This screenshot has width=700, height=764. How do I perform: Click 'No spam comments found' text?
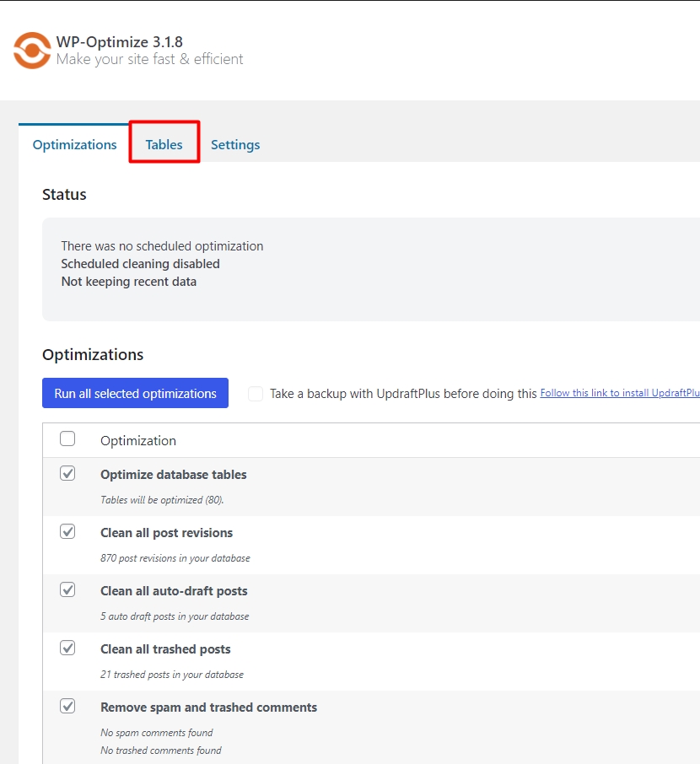[x=157, y=733]
